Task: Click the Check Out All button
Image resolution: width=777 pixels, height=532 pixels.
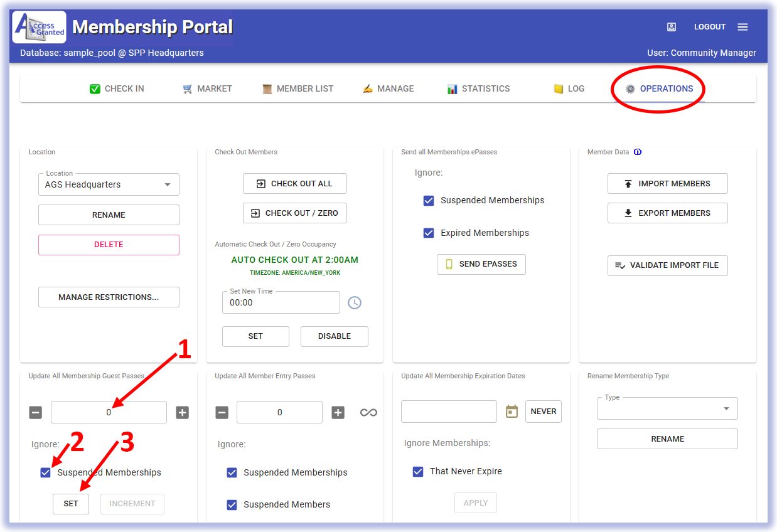Action: (295, 184)
